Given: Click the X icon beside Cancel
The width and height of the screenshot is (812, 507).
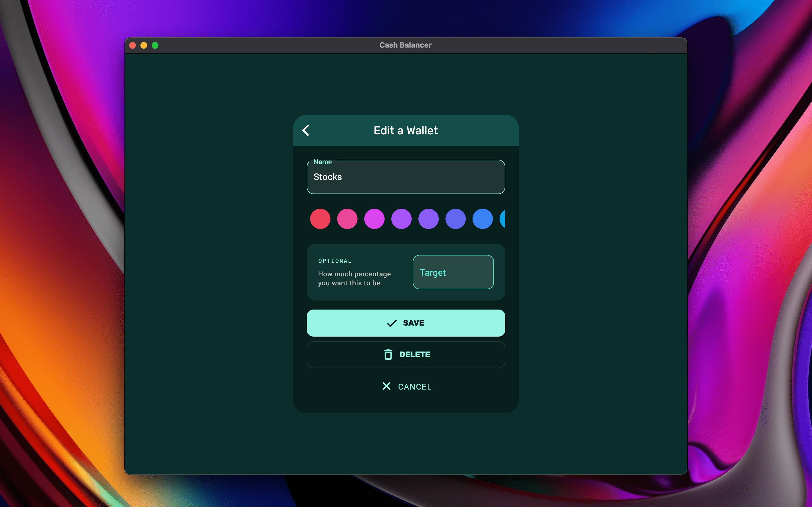Looking at the screenshot, I should pyautogui.click(x=386, y=386).
